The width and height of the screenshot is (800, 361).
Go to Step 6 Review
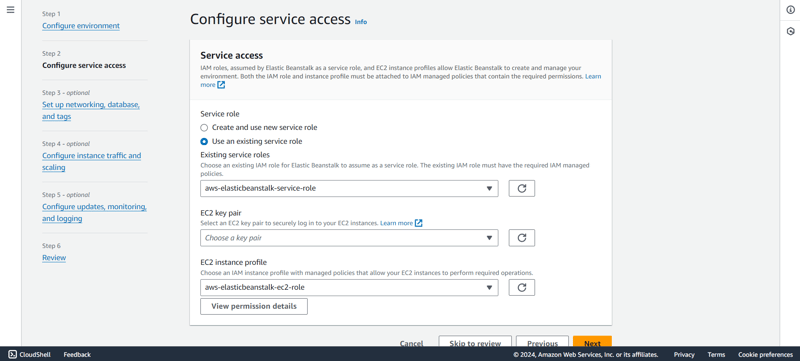tap(54, 257)
